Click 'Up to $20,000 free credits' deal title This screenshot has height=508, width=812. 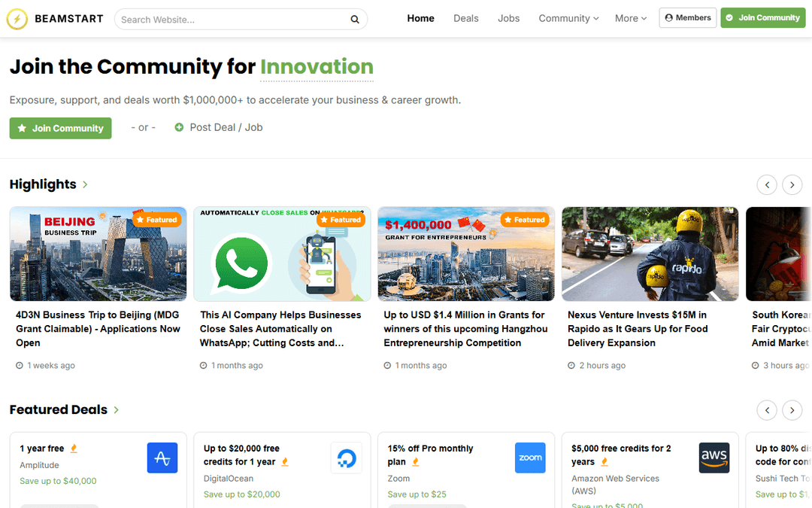point(241,455)
